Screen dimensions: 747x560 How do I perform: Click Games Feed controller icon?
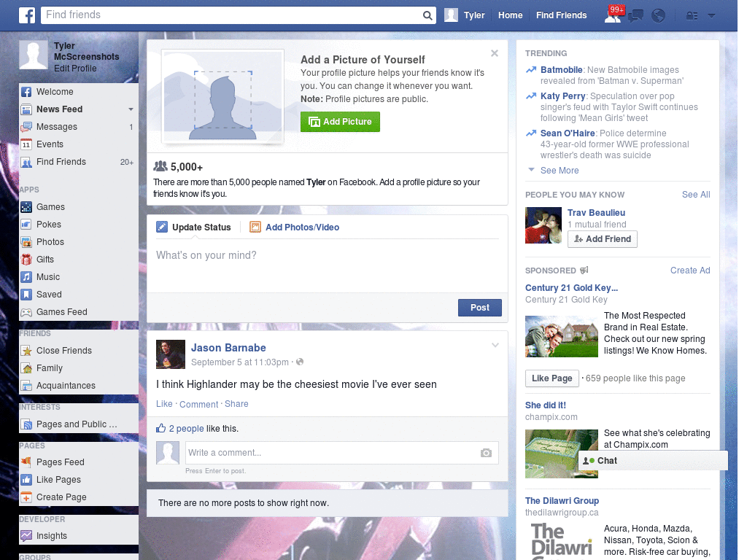click(x=26, y=312)
